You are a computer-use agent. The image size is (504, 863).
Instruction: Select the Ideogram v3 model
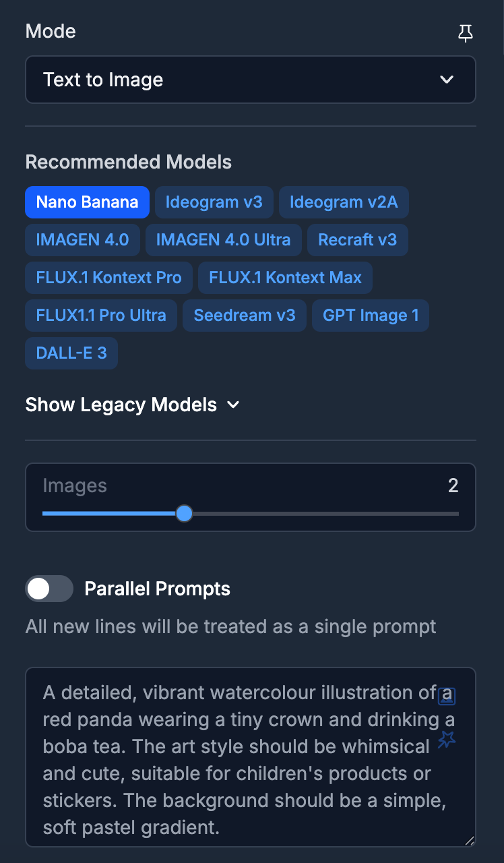click(x=214, y=202)
